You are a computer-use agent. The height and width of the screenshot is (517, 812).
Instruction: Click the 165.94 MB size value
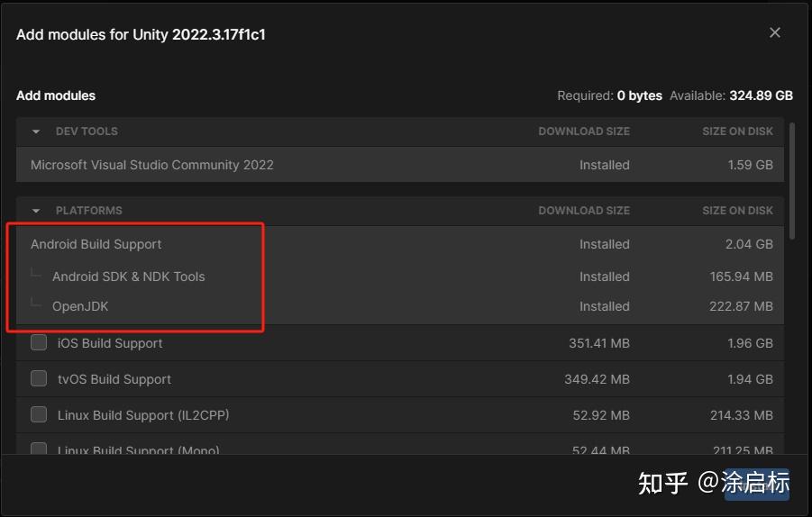pyautogui.click(x=741, y=277)
